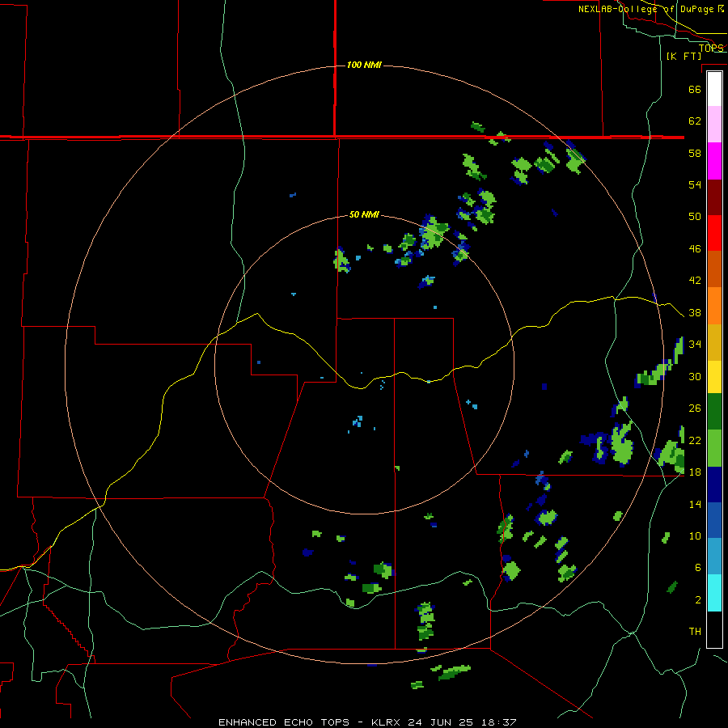Click the 38 value on the legend
The height and width of the screenshot is (728, 728).
pos(695,312)
